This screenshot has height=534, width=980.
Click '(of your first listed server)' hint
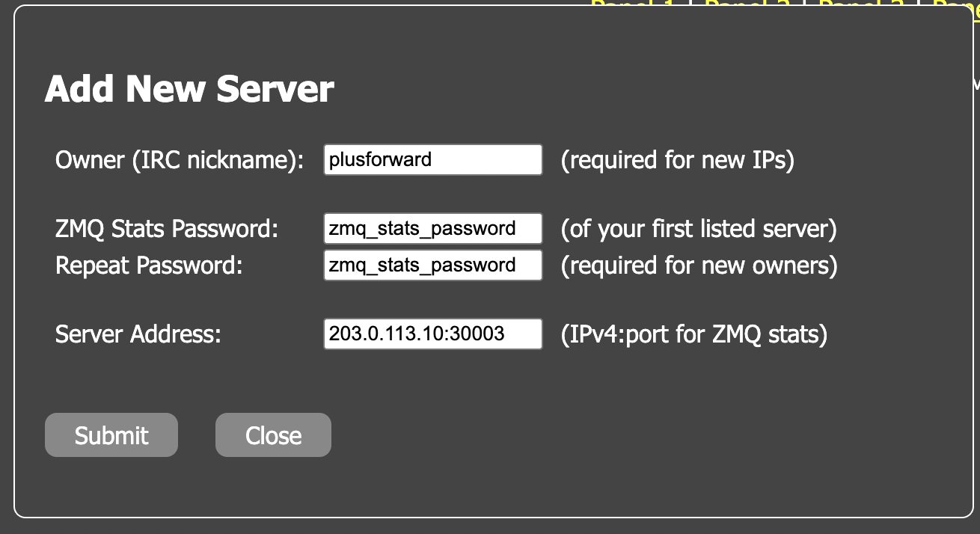[x=699, y=229]
